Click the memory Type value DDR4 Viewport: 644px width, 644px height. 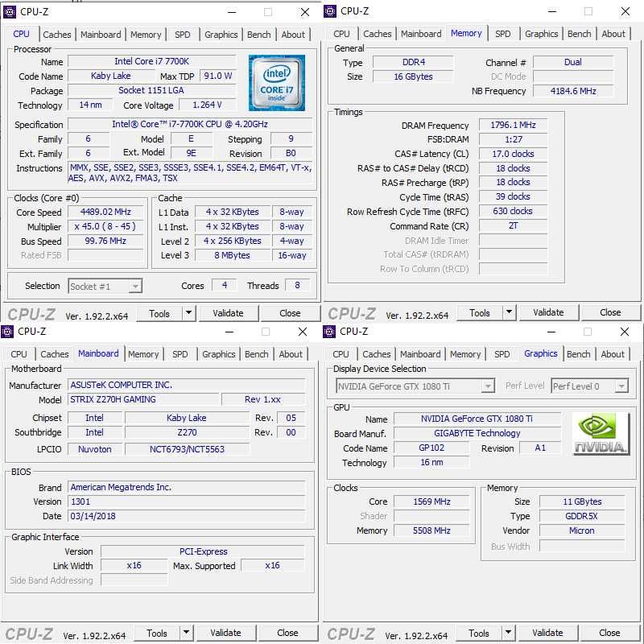(x=413, y=62)
